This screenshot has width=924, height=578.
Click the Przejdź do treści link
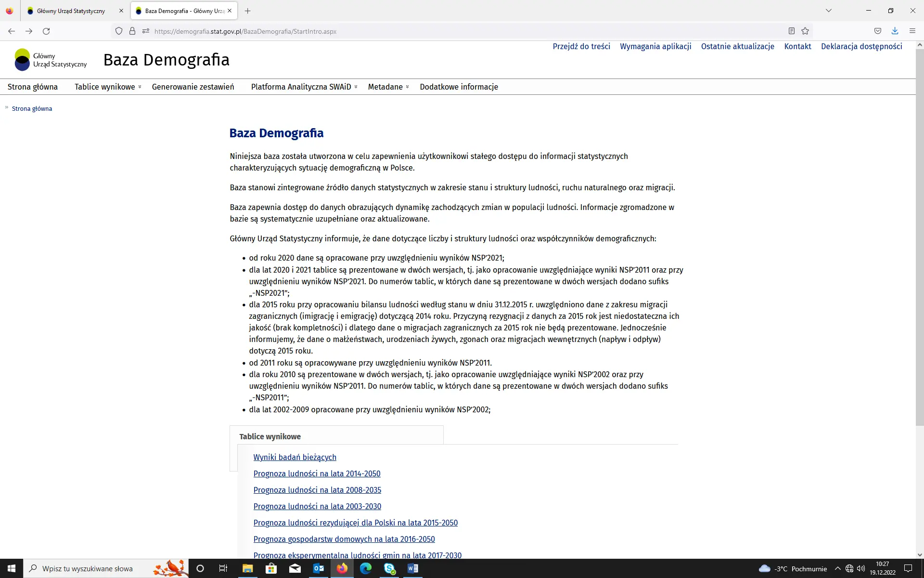[x=581, y=46]
